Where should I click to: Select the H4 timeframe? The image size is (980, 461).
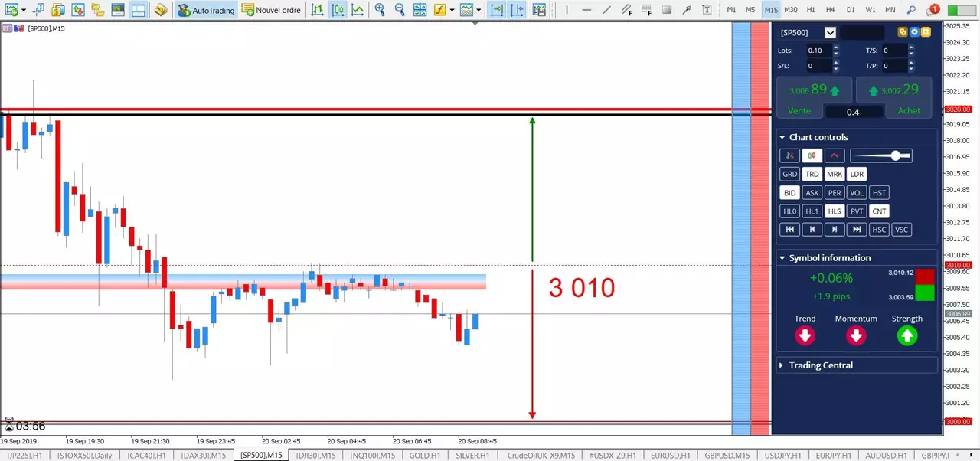[x=830, y=10]
